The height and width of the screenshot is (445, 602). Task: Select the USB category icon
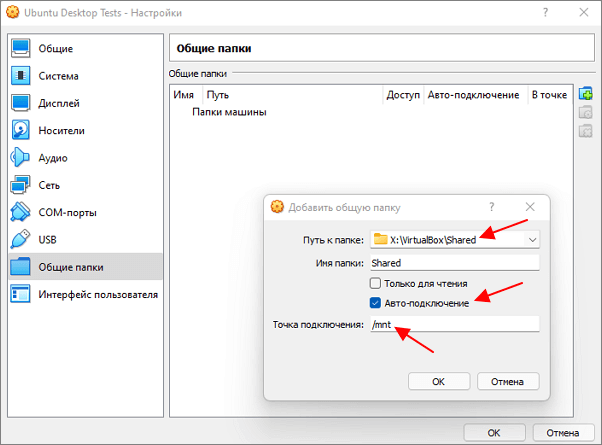click(x=20, y=239)
